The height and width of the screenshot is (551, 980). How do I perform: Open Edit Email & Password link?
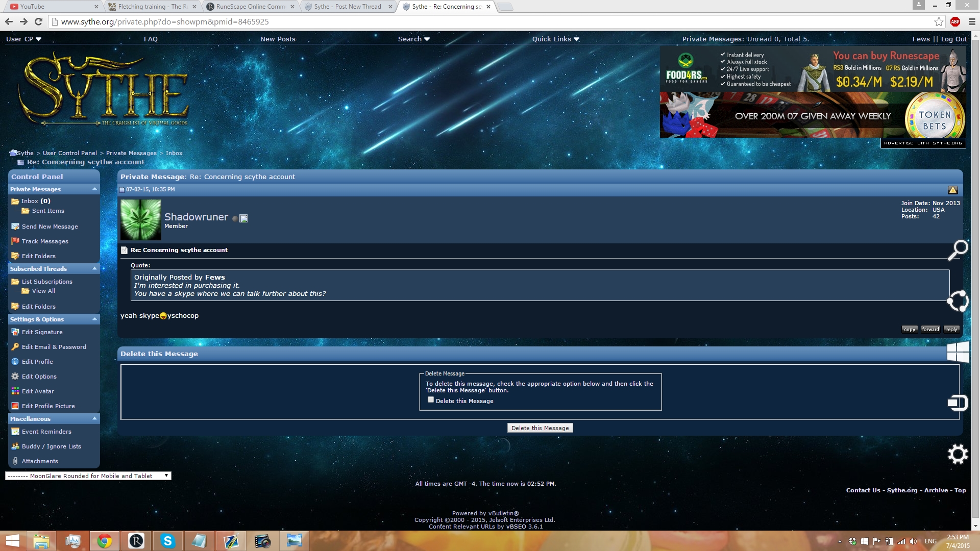[54, 347]
